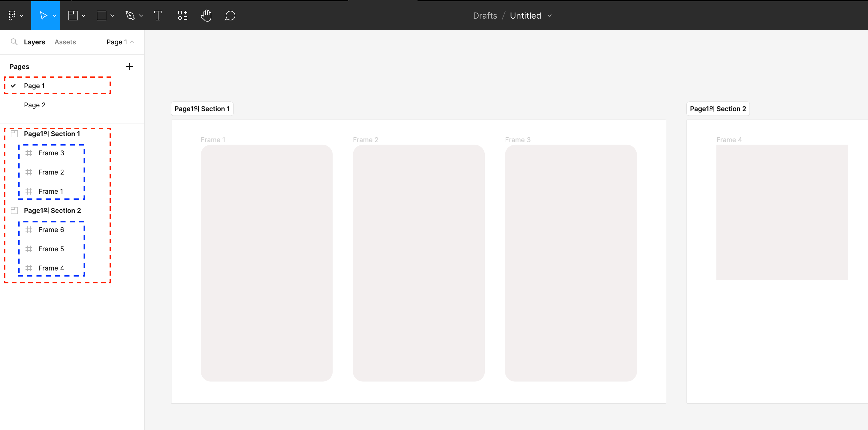
Task: Select Frame 6 layer in panel
Action: click(51, 230)
